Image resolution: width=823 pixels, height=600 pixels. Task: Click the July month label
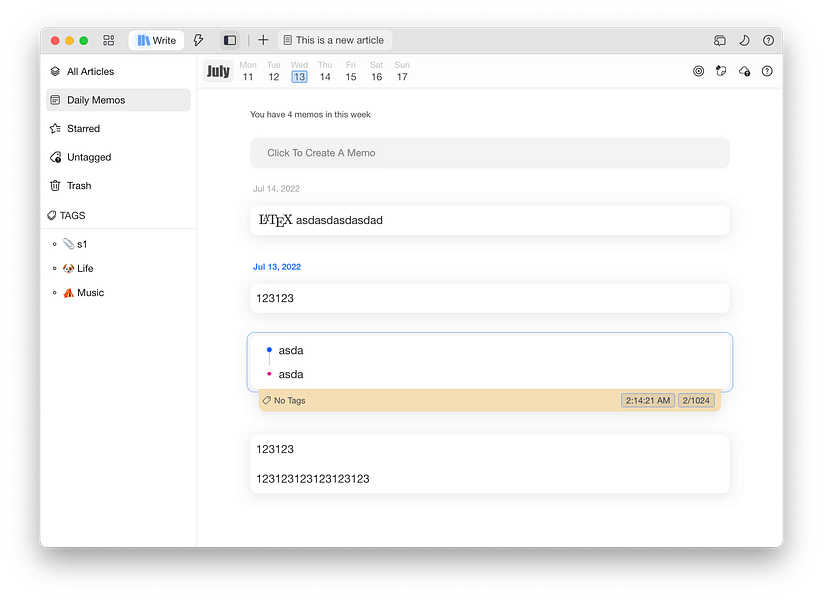click(x=218, y=71)
